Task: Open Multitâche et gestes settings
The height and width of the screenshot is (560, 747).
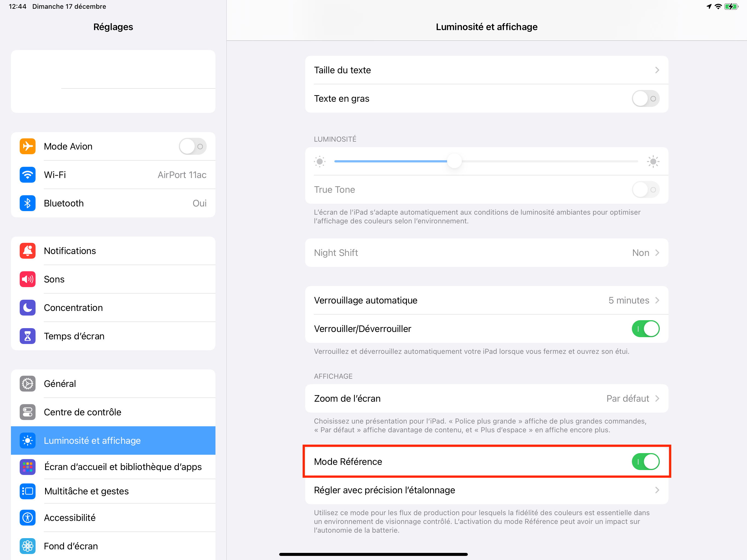Action: [x=113, y=491]
